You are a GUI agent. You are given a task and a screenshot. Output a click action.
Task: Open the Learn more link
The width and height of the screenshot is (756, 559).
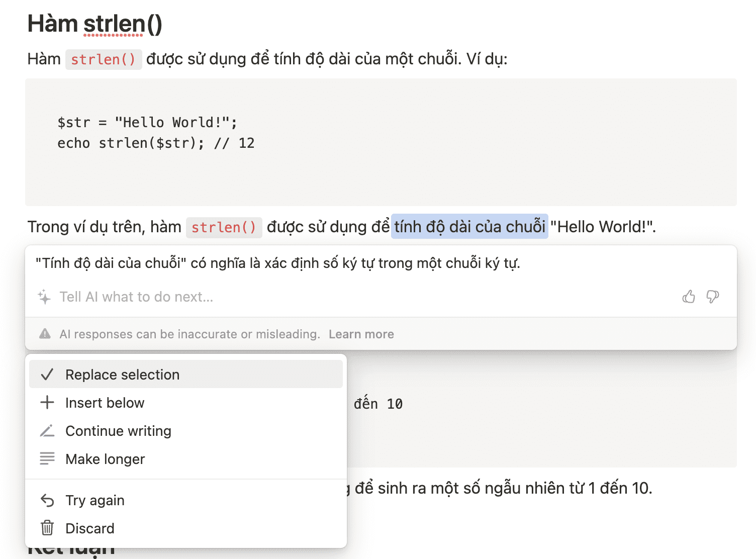361,334
